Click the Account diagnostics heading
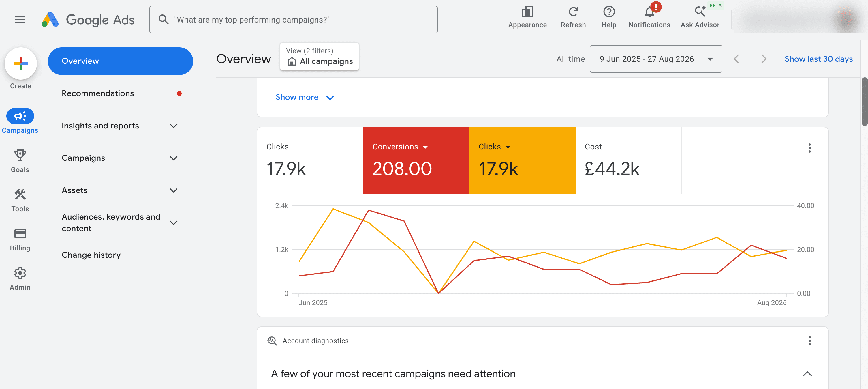 pos(315,341)
